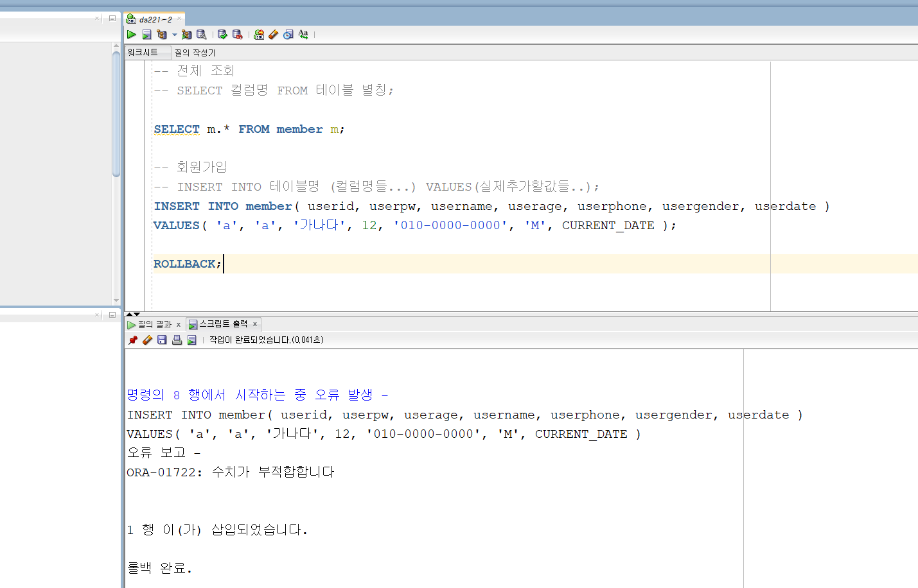918x588 pixels.
Task: Select the ds221-2 worksheet tab
Action: [x=154, y=18]
